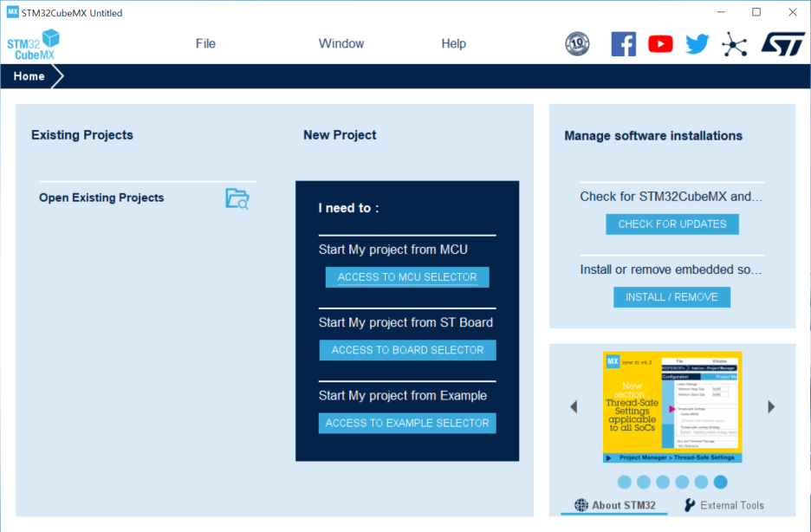811x532 pixels.
Task: Click ACCESS TO MCU SELECTOR button
Action: (x=407, y=277)
